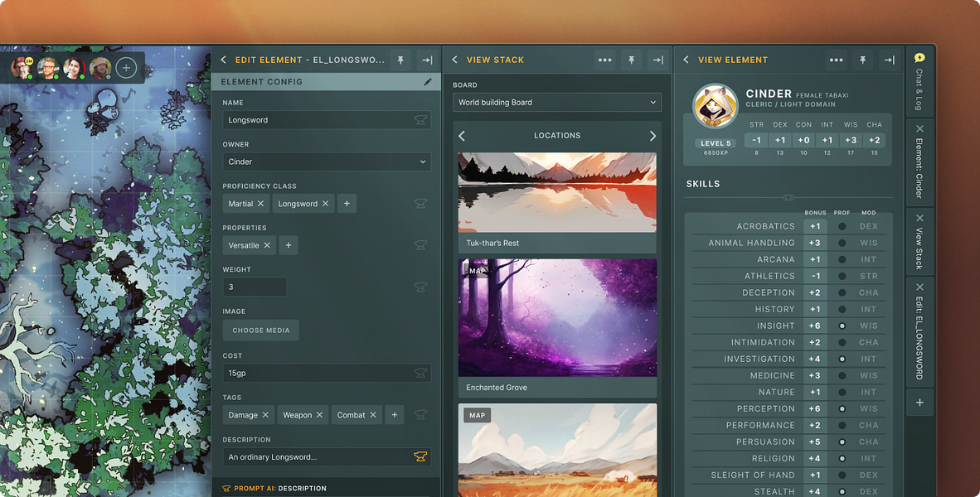This screenshot has height=497, width=980.
Task: Click the pencil icon in Element Config
Action: point(428,82)
